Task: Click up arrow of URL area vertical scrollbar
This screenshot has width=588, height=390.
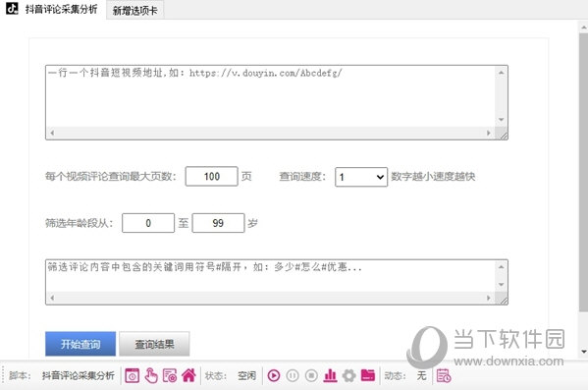Action: tap(502, 73)
